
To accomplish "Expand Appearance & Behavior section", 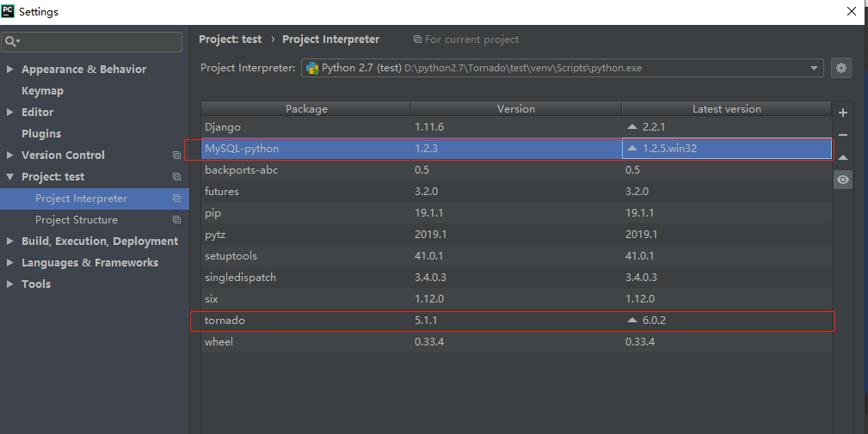I will click(x=10, y=69).
